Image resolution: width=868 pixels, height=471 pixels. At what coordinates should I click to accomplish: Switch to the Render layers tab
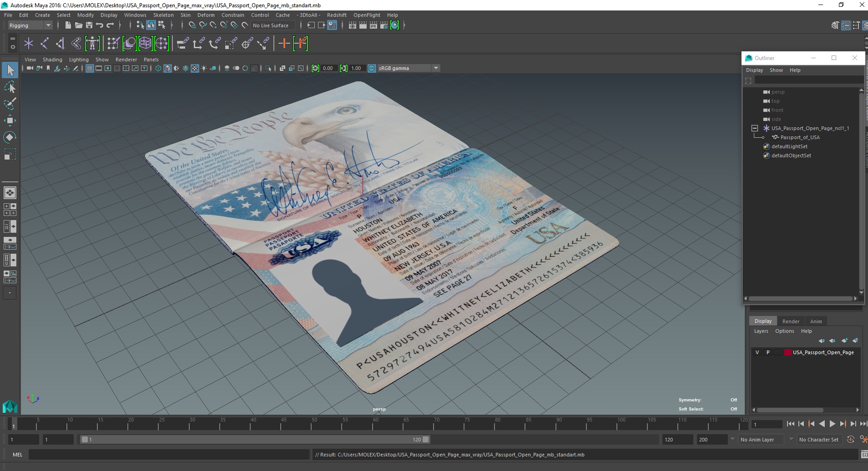[791, 321]
